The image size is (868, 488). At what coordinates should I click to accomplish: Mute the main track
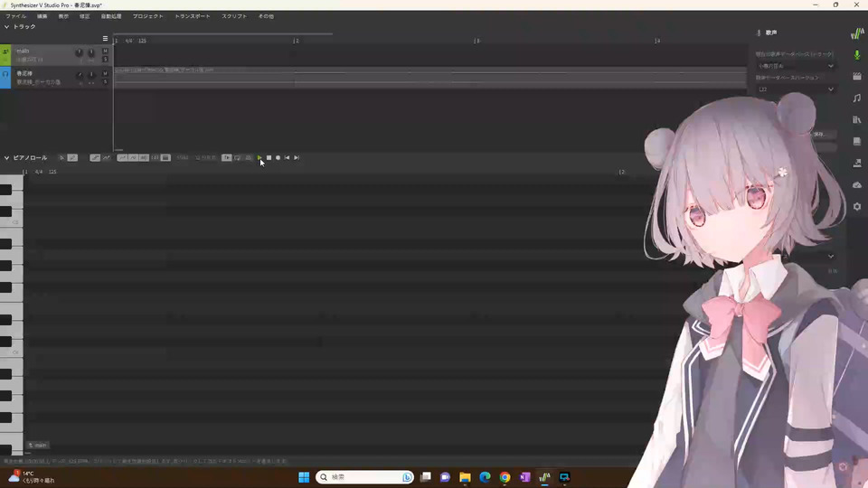tap(105, 51)
